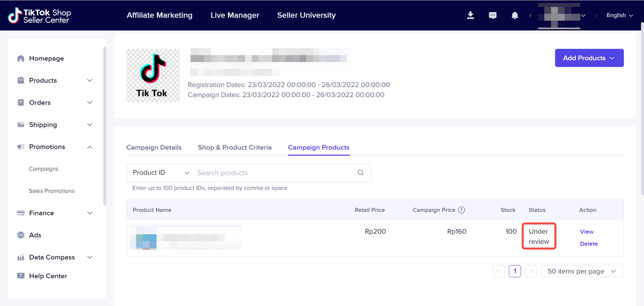The height and width of the screenshot is (306, 644).
Task: Click the search magnifier icon
Action: point(361,173)
